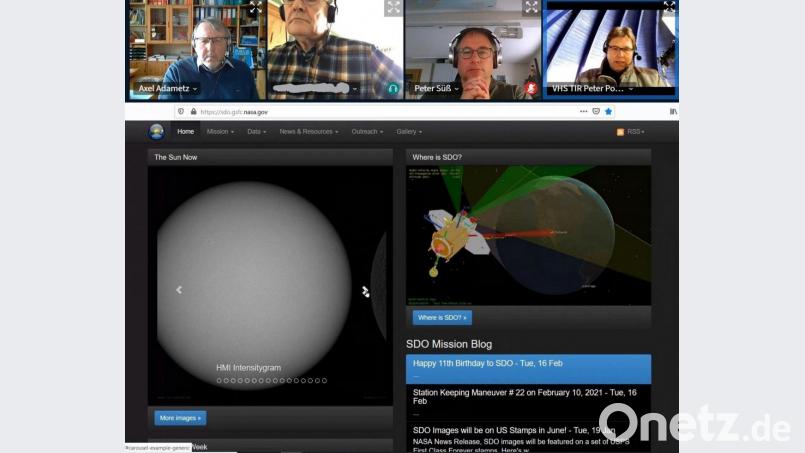Expand Axel Adametz's video to fullscreen

point(256,7)
